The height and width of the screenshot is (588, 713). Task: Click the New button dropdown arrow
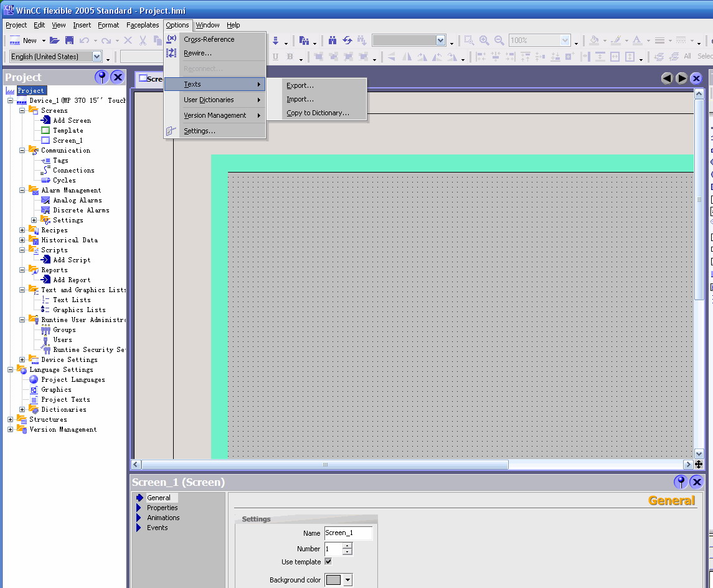point(44,40)
